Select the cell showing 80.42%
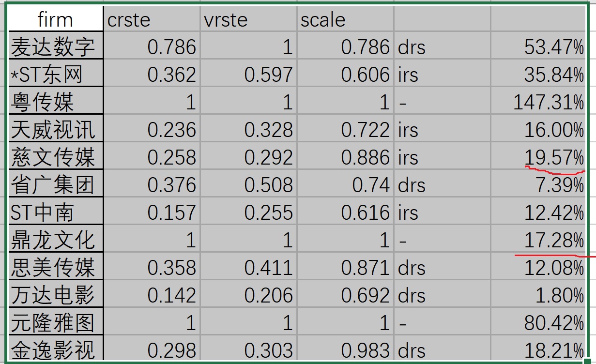Viewport: 596px width, 364px height. [538, 323]
